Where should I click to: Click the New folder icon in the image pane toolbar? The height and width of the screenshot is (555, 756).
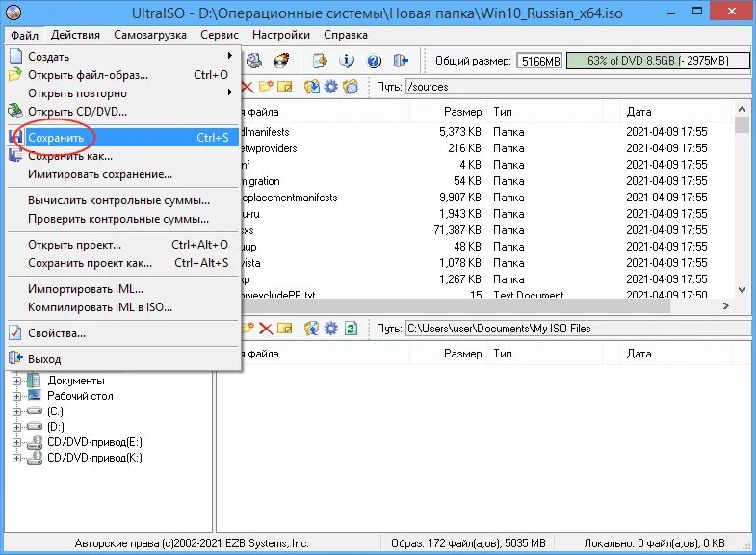coord(265,87)
